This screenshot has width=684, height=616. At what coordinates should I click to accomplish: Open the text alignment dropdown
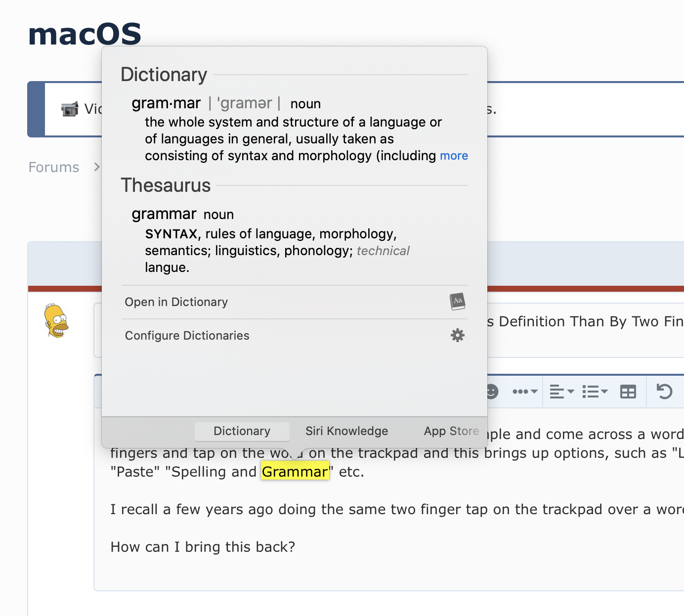[x=562, y=392]
